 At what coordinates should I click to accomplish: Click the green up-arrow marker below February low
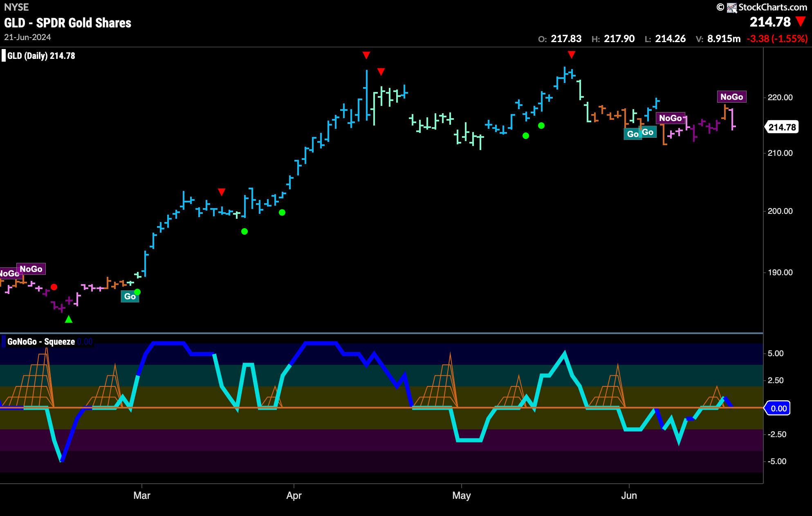coord(69,319)
